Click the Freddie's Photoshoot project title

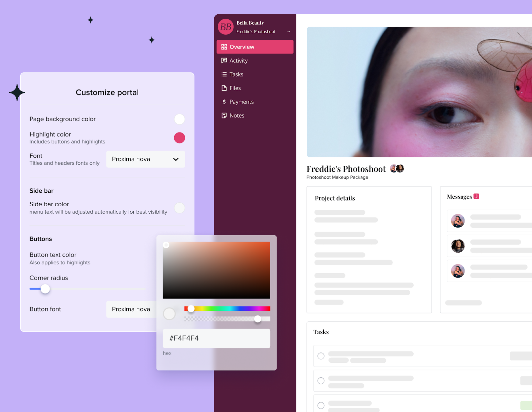346,169
